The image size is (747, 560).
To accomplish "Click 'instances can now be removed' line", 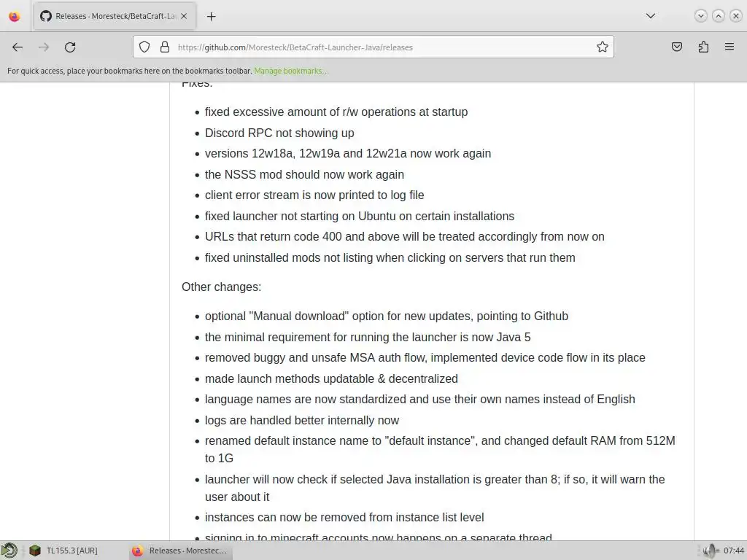I will pyautogui.click(x=344, y=517).
